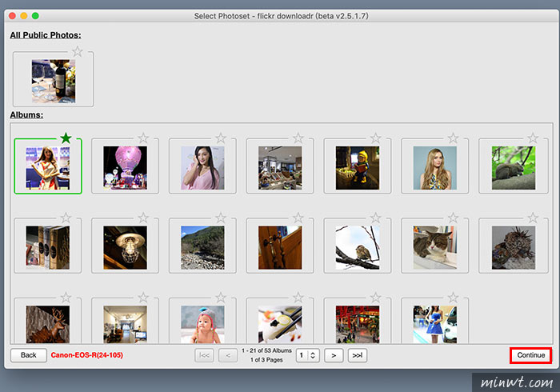This screenshot has width=560, height=392.
Task: Select the model in white and red album thumbnail
Action: coord(48,168)
